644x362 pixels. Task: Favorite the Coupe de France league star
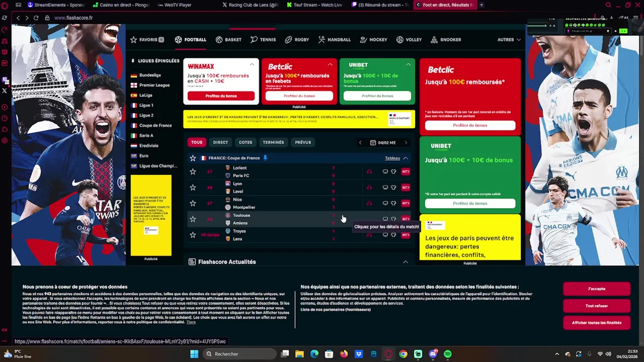[193, 158]
